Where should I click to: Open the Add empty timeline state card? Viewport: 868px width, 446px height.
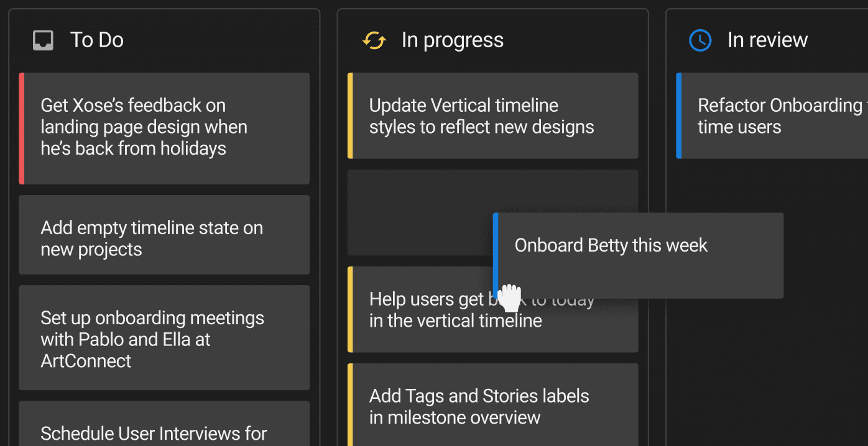(165, 235)
